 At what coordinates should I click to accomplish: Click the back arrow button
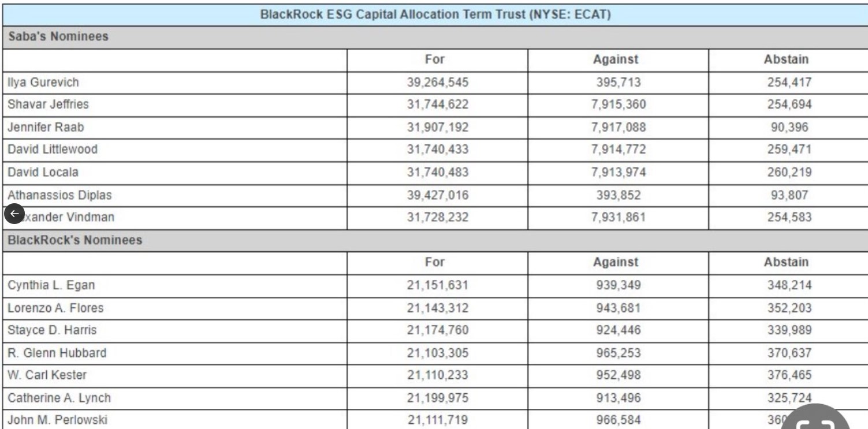pyautogui.click(x=14, y=214)
